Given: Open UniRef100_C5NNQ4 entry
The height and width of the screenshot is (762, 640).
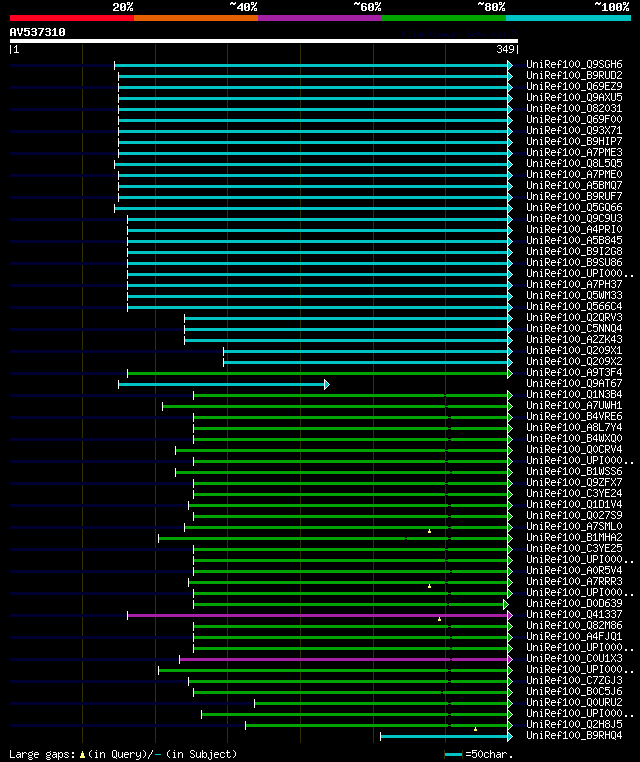Looking at the screenshot, I should point(574,329).
